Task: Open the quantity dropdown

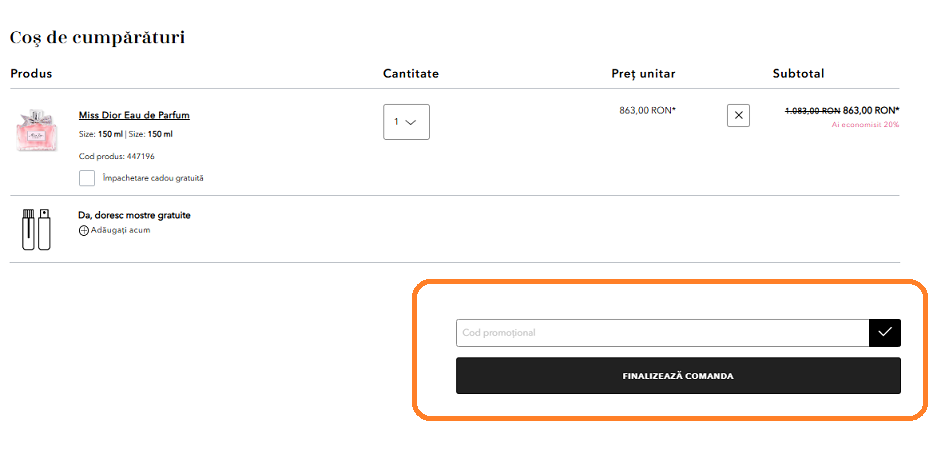Action: (x=406, y=122)
